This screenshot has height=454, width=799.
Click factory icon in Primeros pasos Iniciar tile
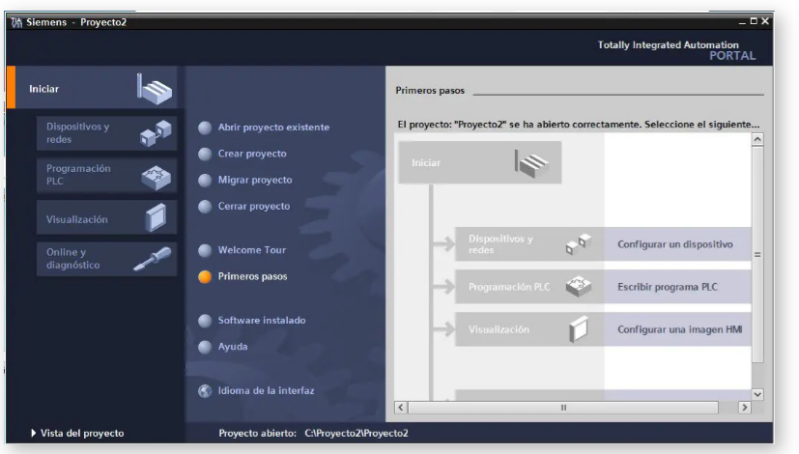coord(531,164)
